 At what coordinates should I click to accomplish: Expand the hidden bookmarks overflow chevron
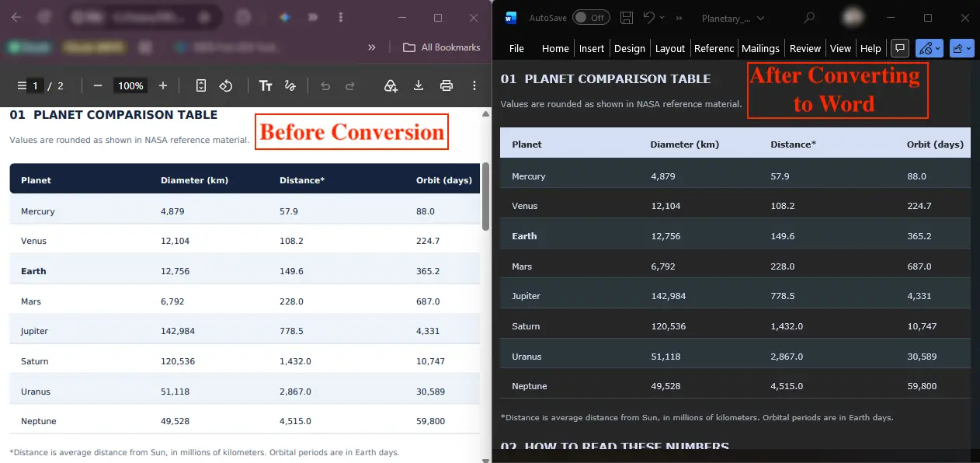[372, 47]
